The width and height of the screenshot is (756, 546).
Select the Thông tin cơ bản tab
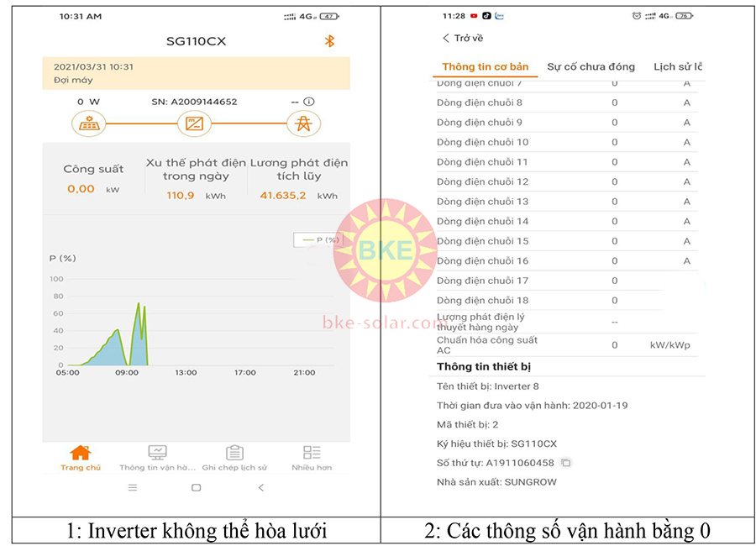tap(486, 67)
